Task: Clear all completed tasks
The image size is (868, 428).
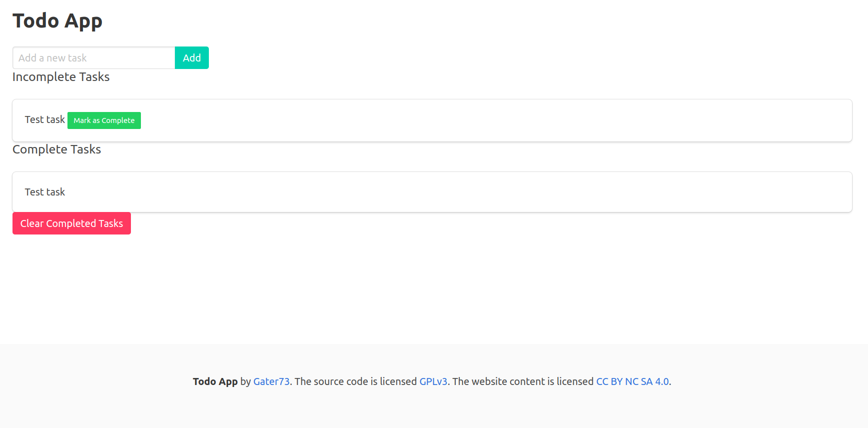Action: click(x=71, y=223)
